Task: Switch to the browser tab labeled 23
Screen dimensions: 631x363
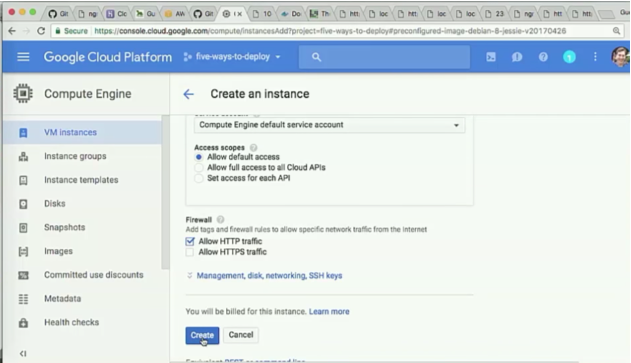Action: coord(494,14)
